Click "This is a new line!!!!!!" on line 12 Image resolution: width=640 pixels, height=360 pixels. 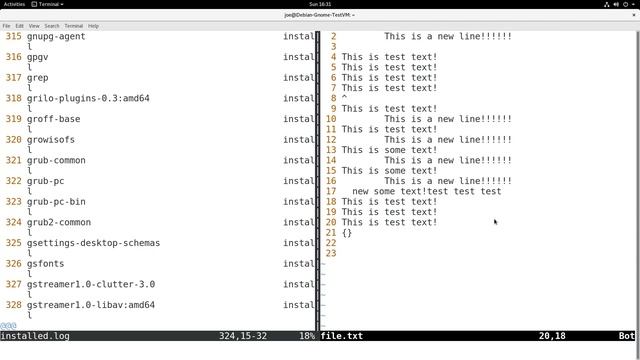448,140
